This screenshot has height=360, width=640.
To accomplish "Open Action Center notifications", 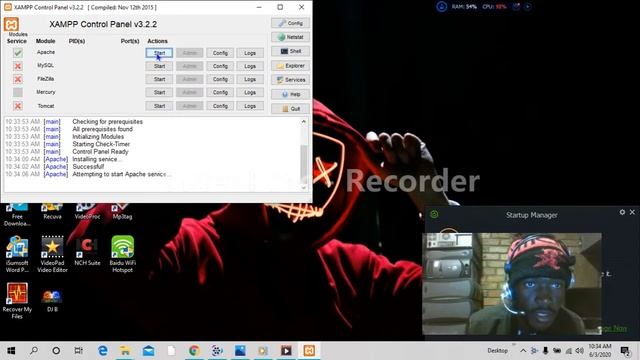I will tap(625, 351).
